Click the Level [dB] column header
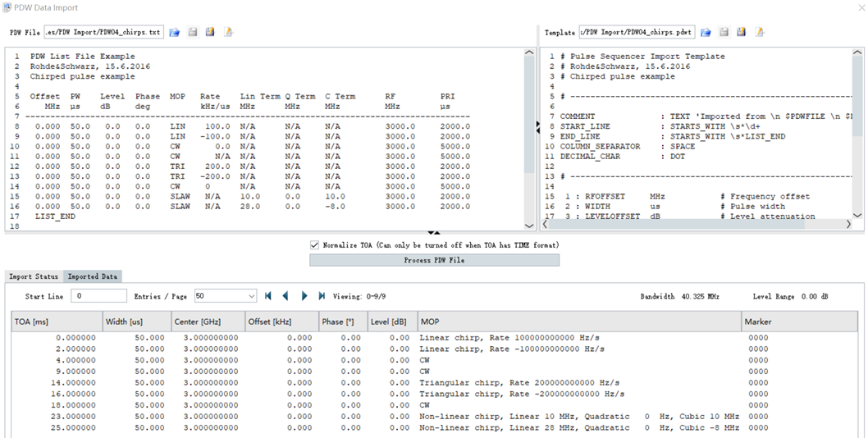The height and width of the screenshot is (438, 868). point(392,322)
